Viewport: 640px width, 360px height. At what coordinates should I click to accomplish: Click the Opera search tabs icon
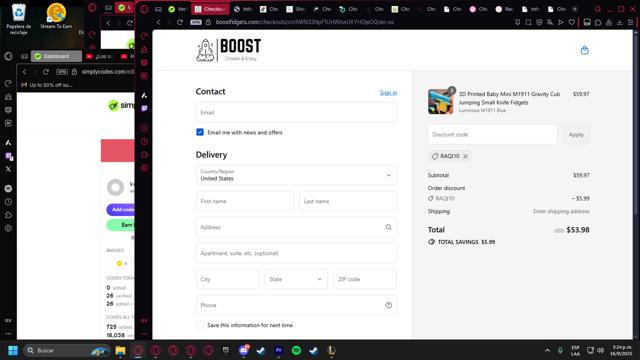pyautogui.click(x=598, y=9)
